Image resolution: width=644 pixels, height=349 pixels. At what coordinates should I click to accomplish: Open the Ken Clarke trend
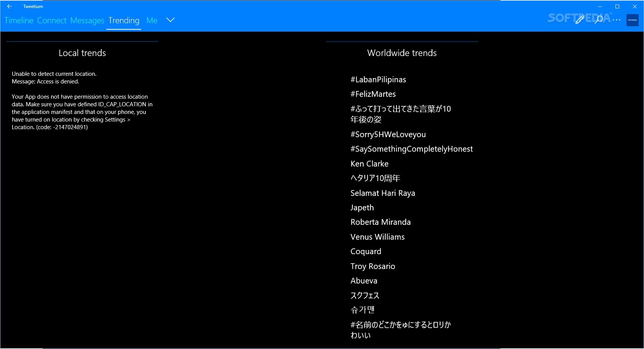click(369, 164)
